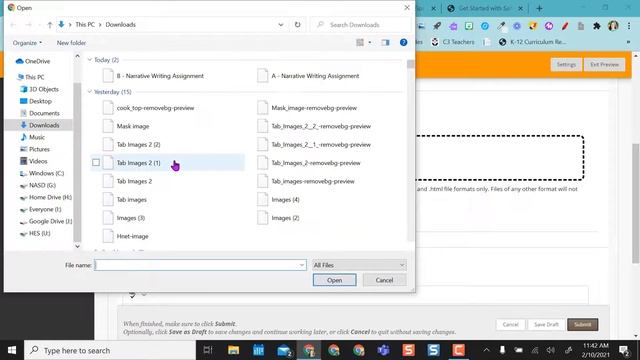Select Home Drive (H:) in sidebar
Image resolution: width=640 pixels, height=360 pixels.
46,198
